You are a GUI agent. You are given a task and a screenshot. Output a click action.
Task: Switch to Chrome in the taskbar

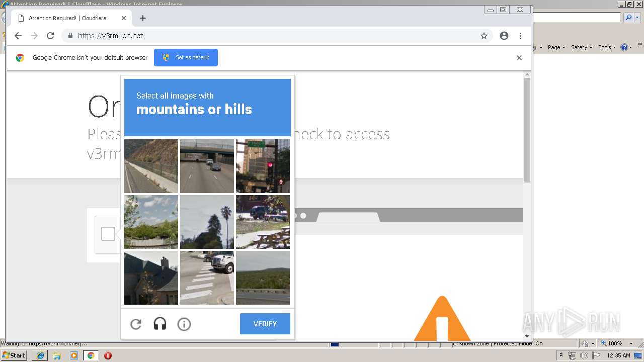(91, 355)
